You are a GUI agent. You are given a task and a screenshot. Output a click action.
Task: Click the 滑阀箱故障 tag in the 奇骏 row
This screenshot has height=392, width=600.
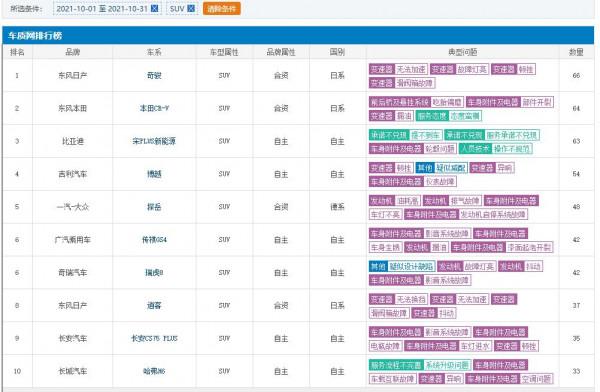tap(415, 83)
